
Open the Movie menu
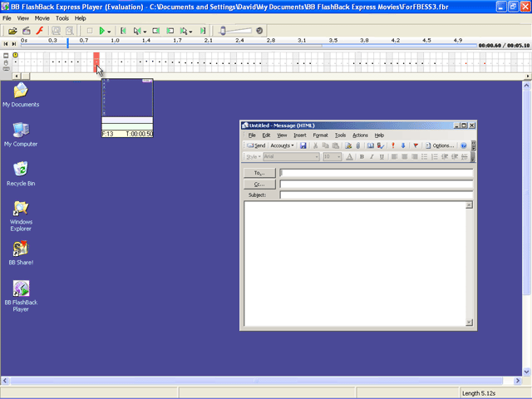point(42,18)
